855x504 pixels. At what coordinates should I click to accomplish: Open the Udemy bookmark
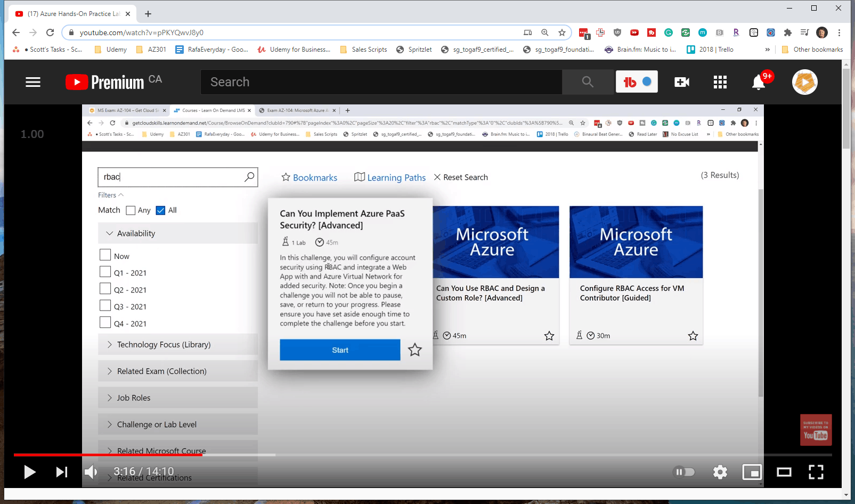111,50
